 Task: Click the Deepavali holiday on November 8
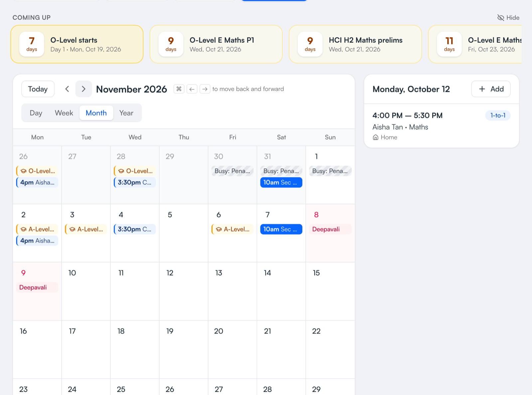[330, 229]
